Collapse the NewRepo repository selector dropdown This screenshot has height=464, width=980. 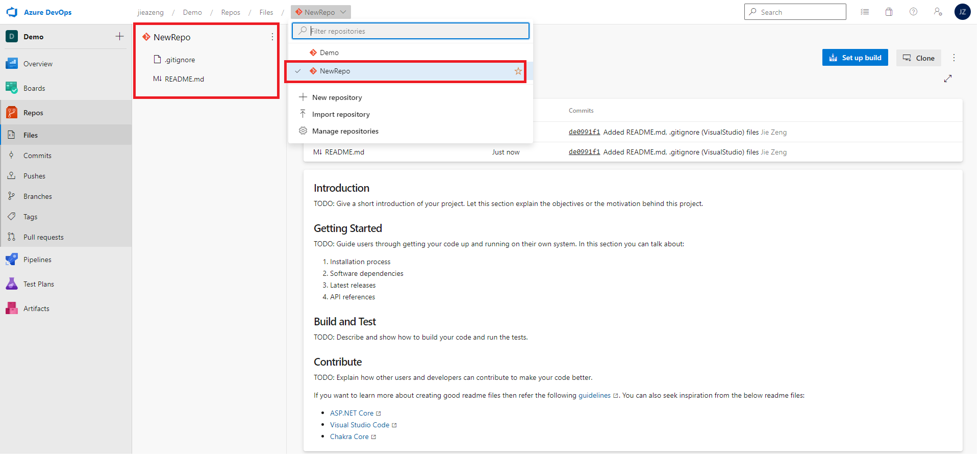tap(321, 12)
